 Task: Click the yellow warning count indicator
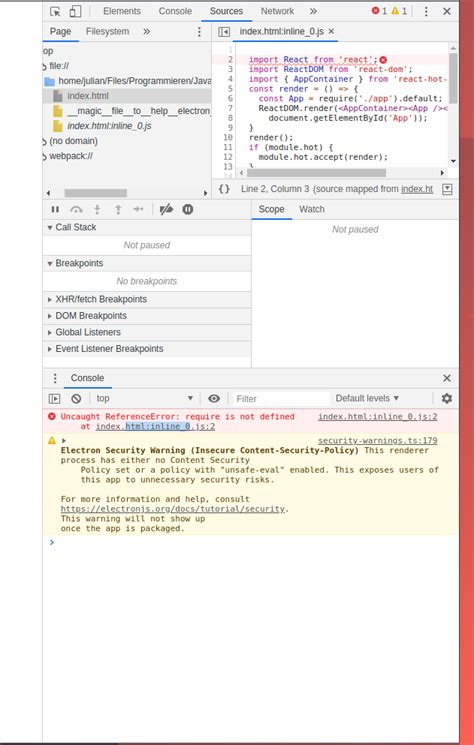pos(399,11)
